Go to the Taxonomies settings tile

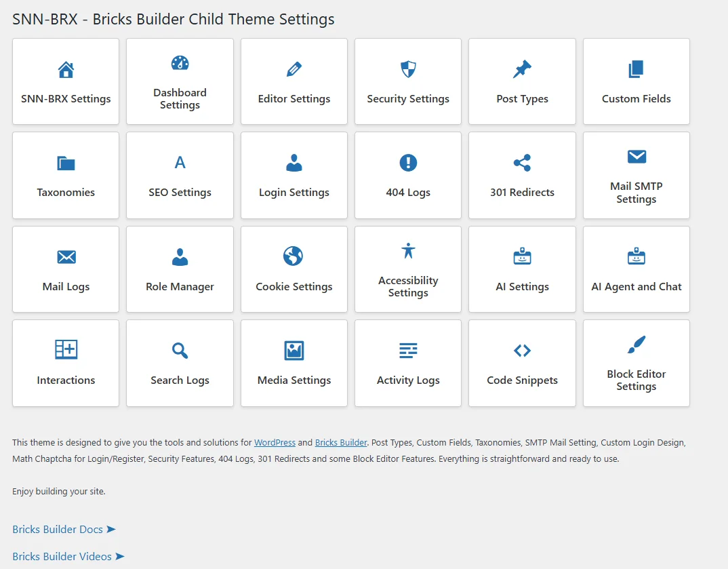[66, 176]
